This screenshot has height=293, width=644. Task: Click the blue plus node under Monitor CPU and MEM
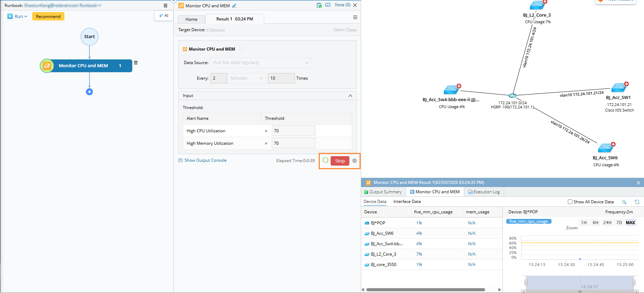point(89,92)
